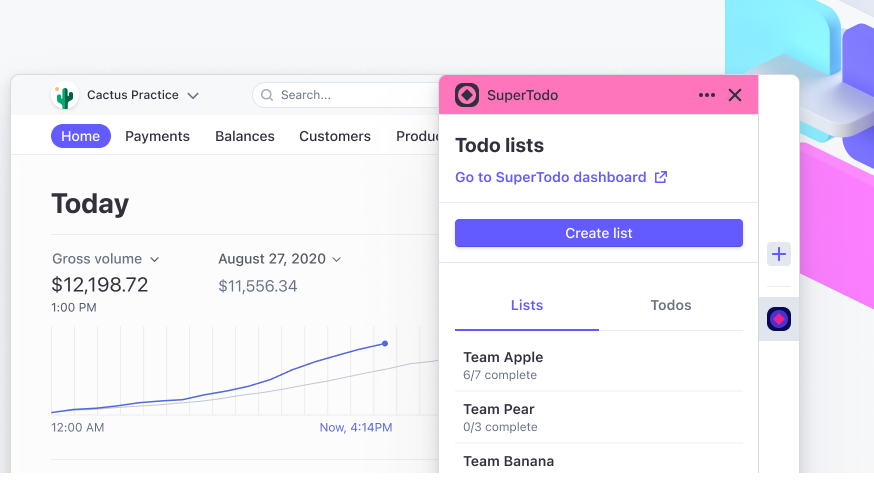Click the 6/7 complete status text

500,375
